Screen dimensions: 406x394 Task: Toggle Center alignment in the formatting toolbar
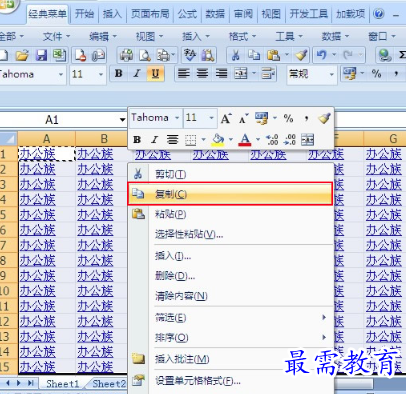coord(202,74)
